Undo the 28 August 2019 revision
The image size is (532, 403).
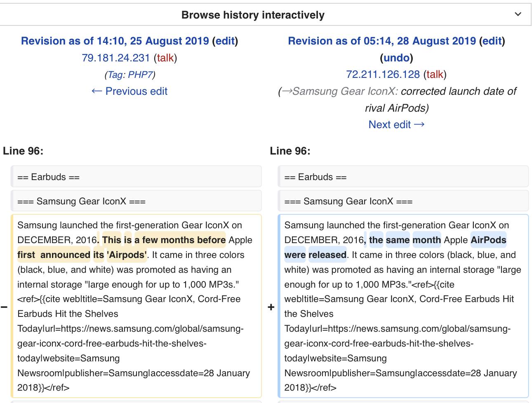click(396, 58)
